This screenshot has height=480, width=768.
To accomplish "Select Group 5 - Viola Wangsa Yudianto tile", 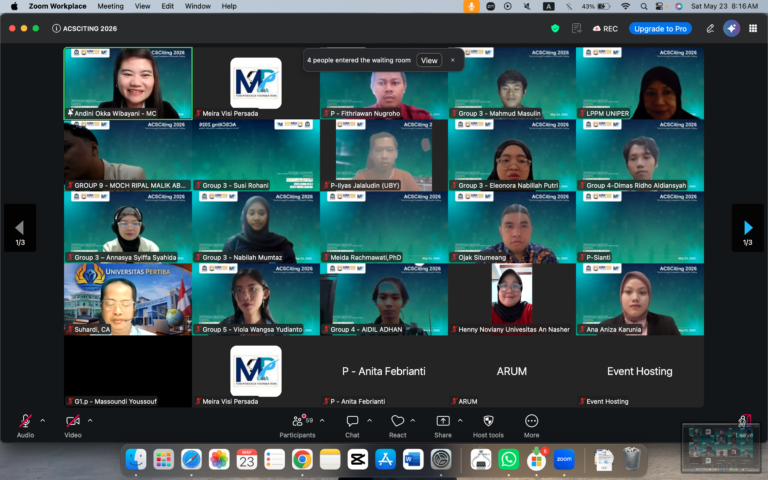I will (x=256, y=299).
